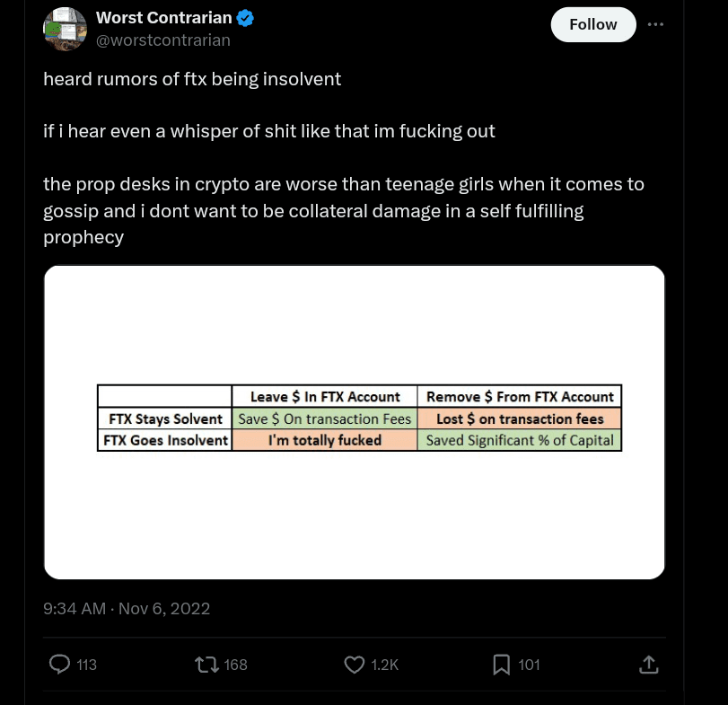
Task: Click the Worst Contrarian display name
Action: coord(163,18)
